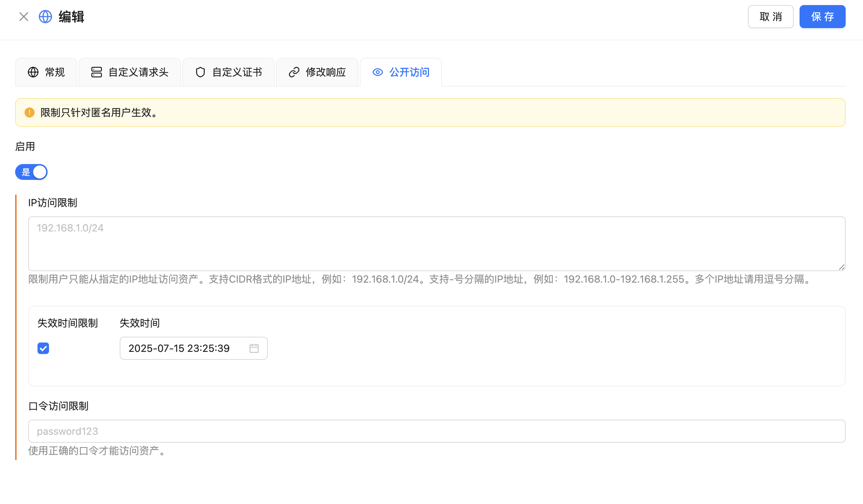Focus the 口令访问限制 password input
This screenshot has width=863, height=504.
point(437,431)
